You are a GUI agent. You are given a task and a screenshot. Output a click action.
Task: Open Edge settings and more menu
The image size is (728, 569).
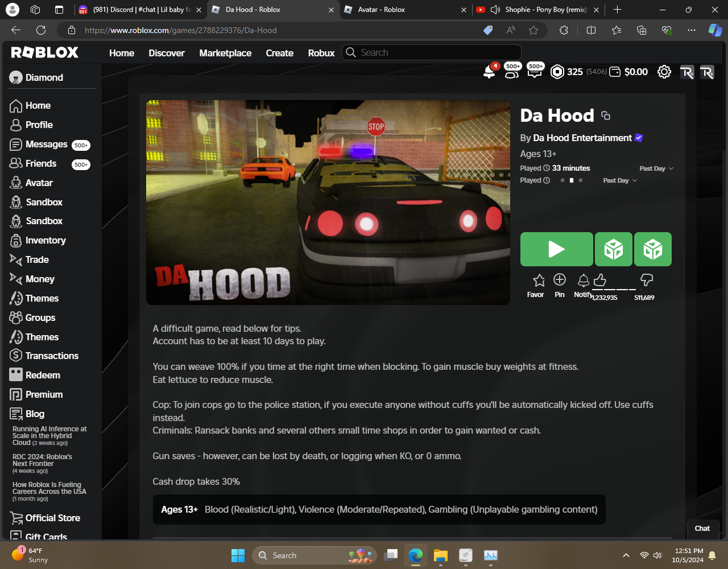coord(691,30)
